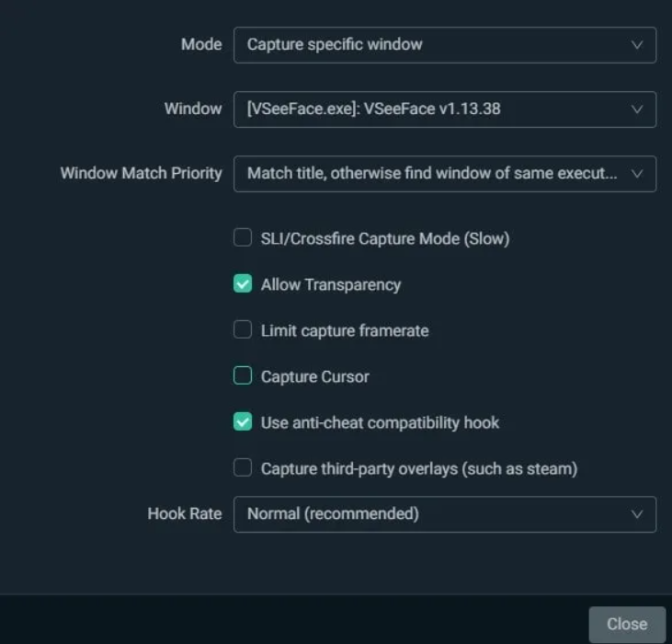Click the SLI/Crossfire Capture Mode (Slow) label
672x644 pixels.
tap(385, 239)
